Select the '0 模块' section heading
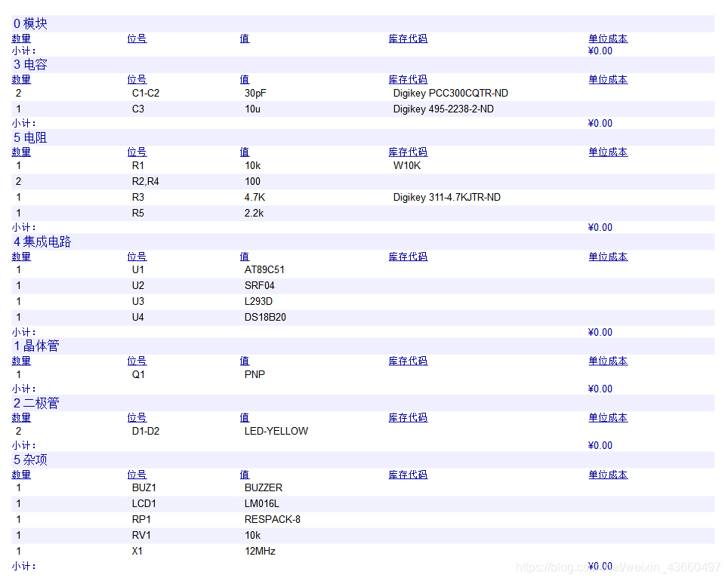Screen dimensions: 728x581 coord(31,23)
